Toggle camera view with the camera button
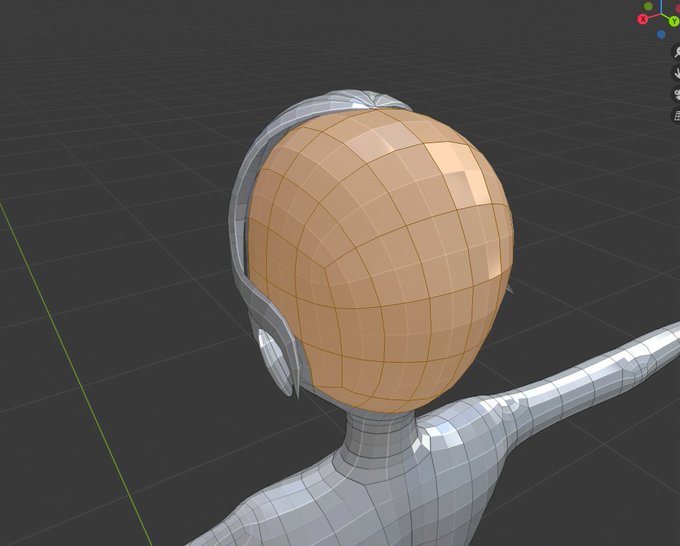 [676, 94]
